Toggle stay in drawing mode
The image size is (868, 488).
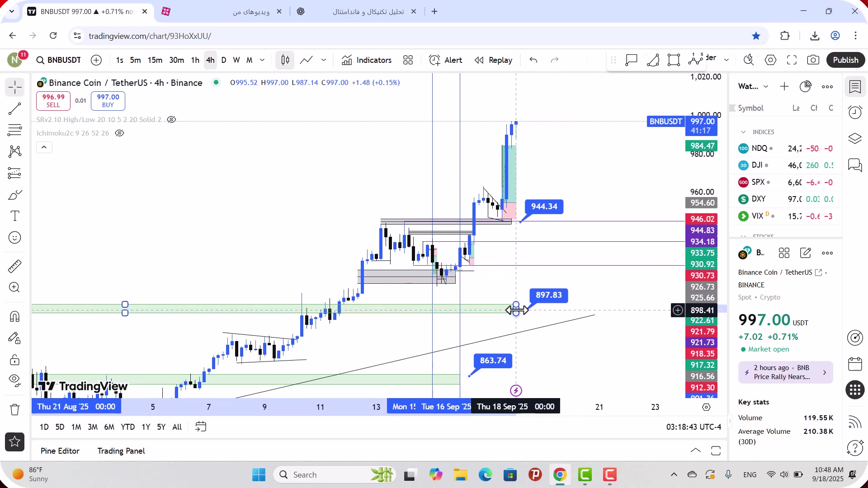(14, 338)
